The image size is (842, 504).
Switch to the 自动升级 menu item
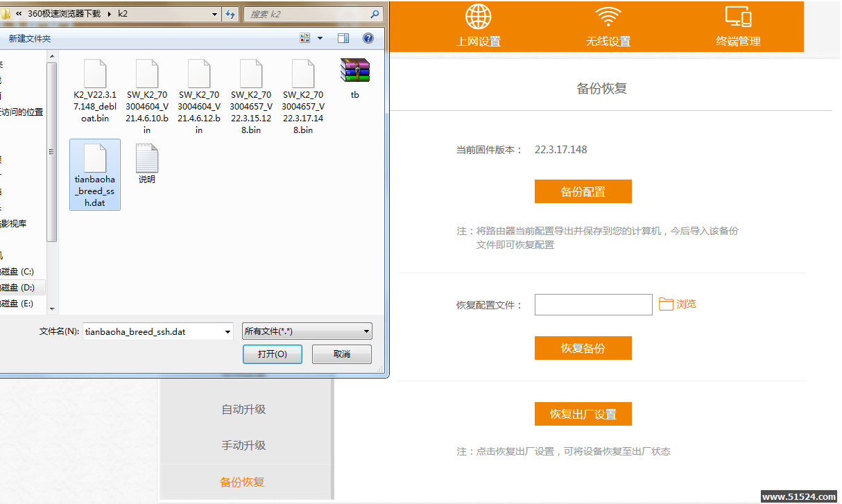pyautogui.click(x=246, y=409)
